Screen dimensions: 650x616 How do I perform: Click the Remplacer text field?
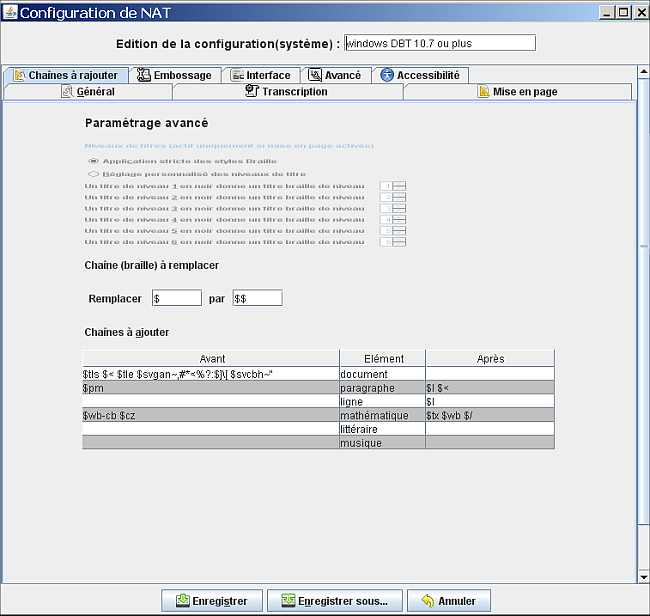click(x=176, y=298)
